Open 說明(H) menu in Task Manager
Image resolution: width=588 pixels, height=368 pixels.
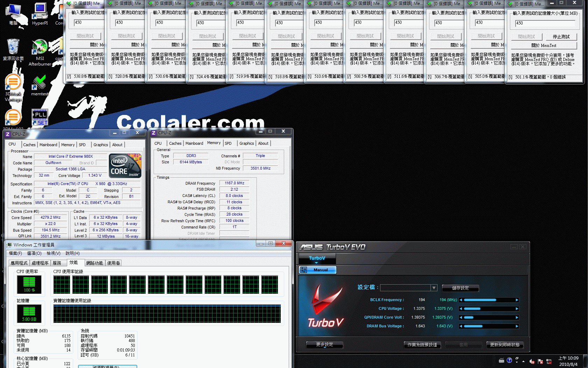(x=72, y=253)
